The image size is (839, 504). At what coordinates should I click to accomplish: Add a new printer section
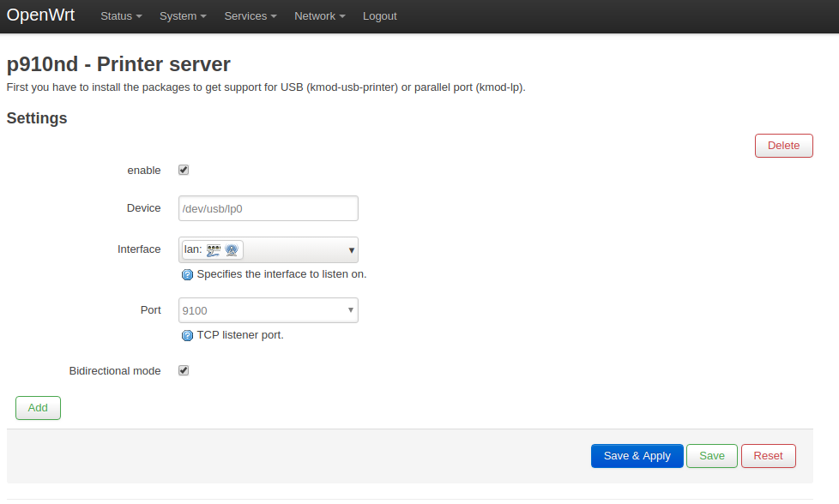(x=38, y=408)
